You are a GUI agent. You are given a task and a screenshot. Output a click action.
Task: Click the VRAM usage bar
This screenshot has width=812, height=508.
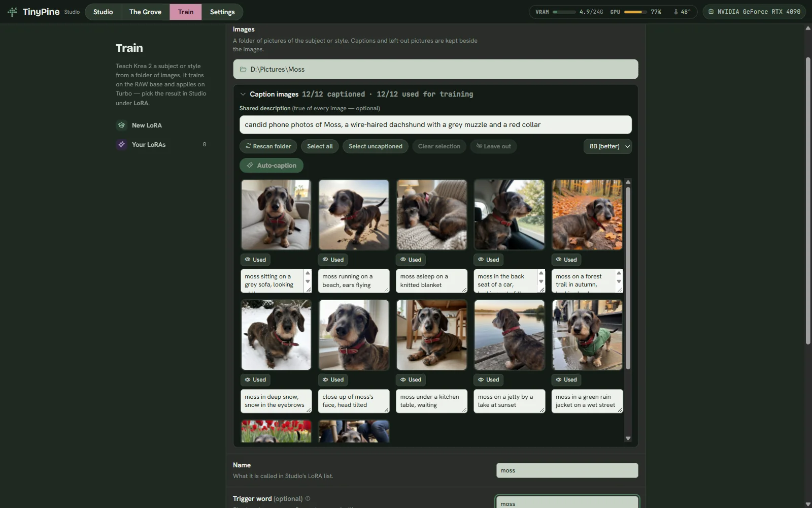[564, 12]
